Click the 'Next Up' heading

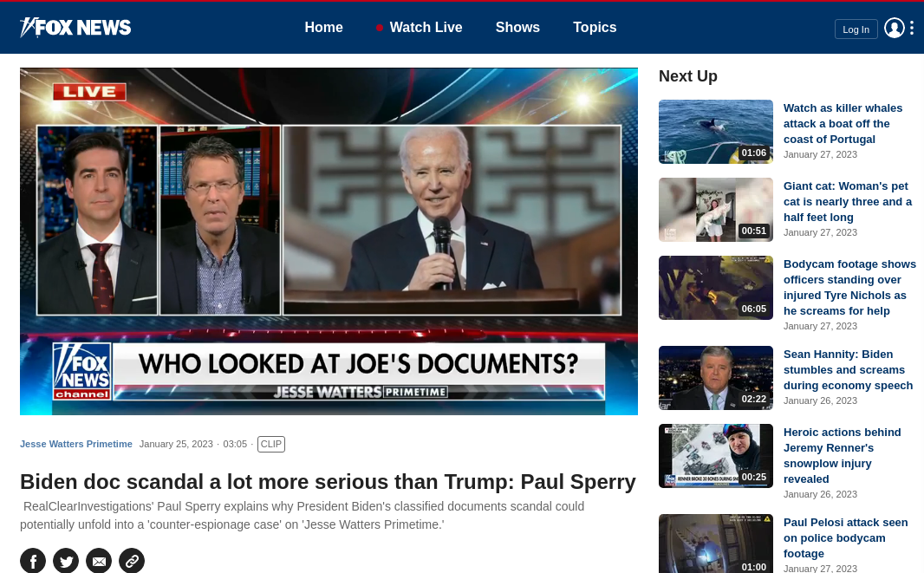tap(687, 76)
